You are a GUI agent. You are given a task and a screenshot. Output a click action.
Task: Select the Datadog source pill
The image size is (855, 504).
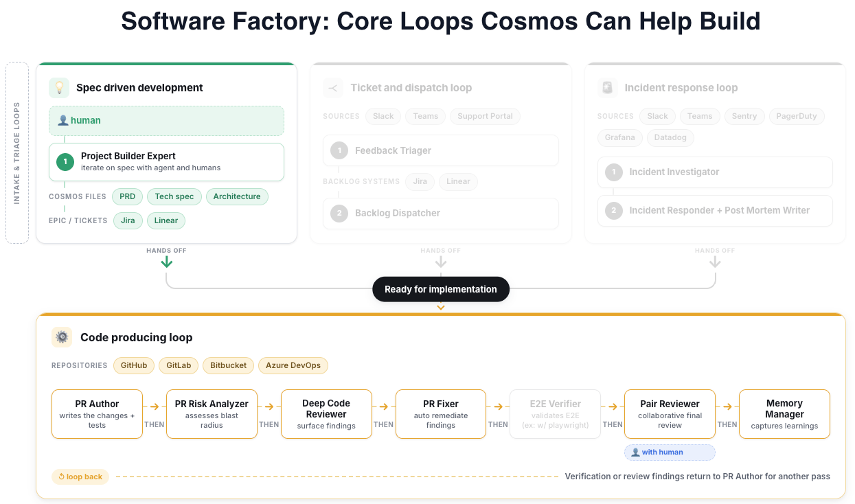point(671,137)
